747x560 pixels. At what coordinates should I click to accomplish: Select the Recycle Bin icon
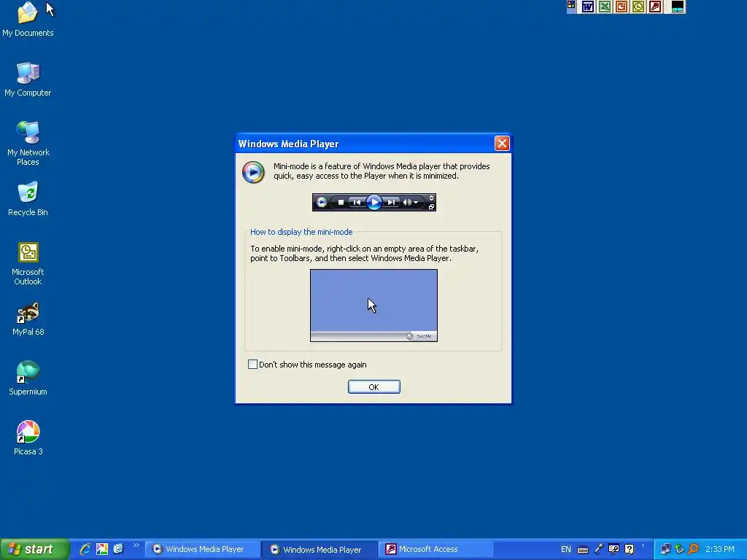click(x=28, y=199)
